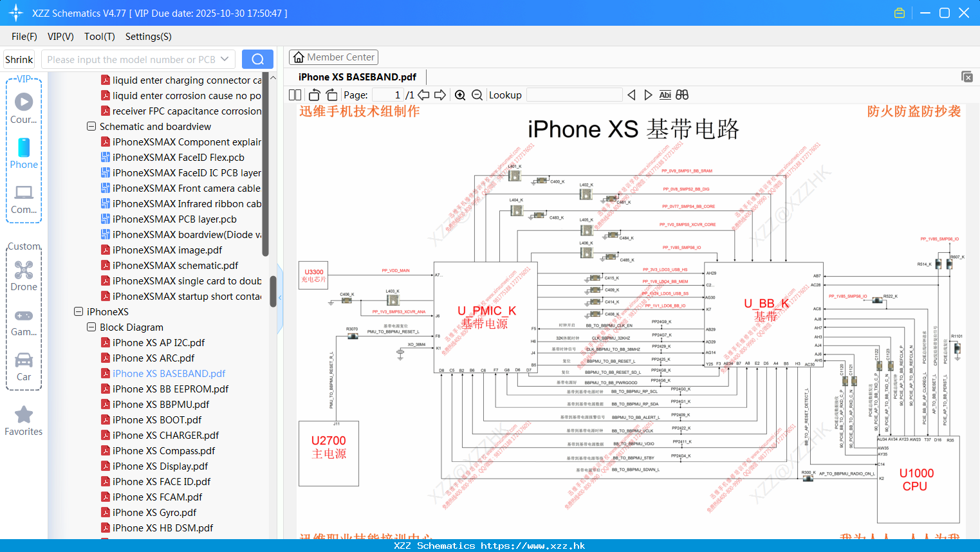Open iPhoneXSMAX Front camera cable file
Viewport: 980px width, 552px height.
tap(181, 188)
